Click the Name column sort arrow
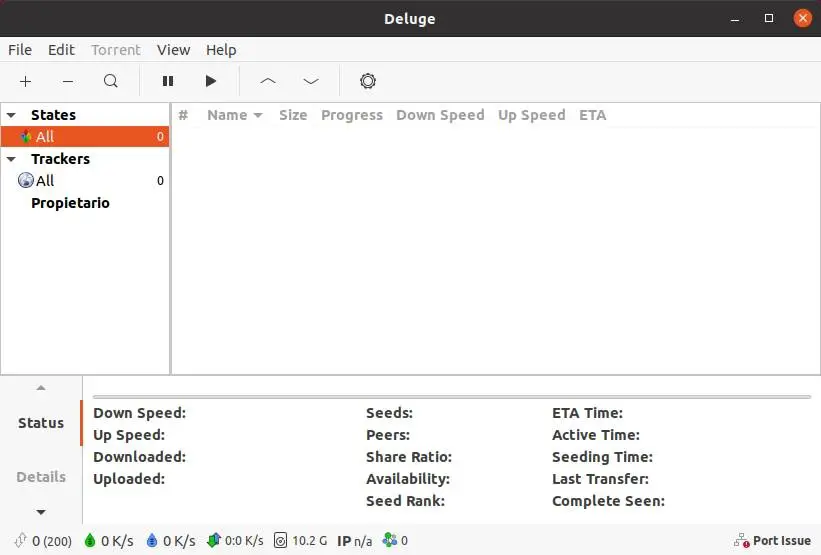This screenshot has width=821, height=555. [x=258, y=115]
